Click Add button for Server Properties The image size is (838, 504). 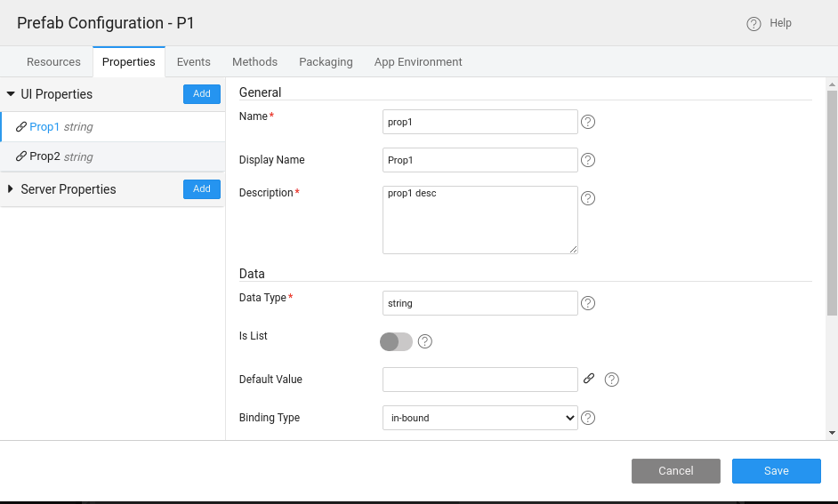pyautogui.click(x=202, y=189)
